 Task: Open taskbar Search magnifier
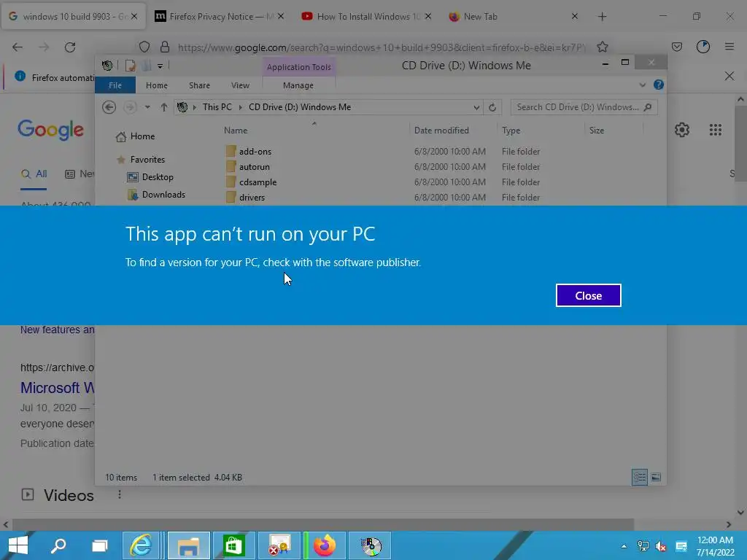pyautogui.click(x=58, y=545)
